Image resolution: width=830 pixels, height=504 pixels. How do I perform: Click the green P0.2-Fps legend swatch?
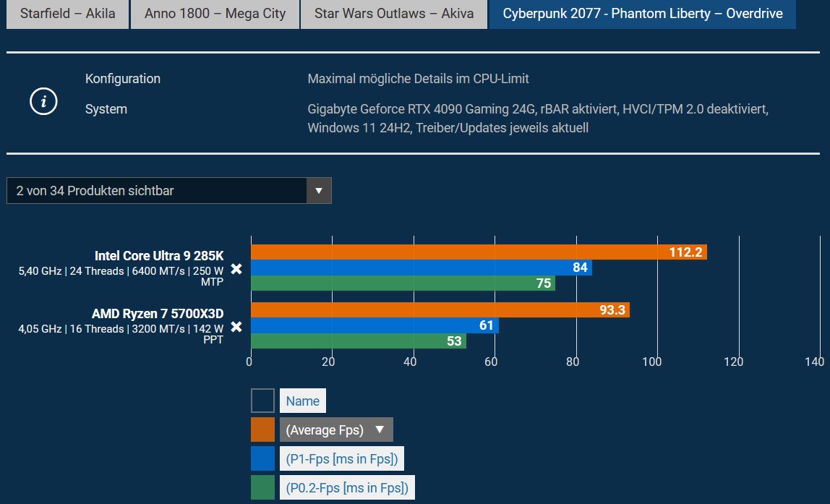pyautogui.click(x=262, y=487)
